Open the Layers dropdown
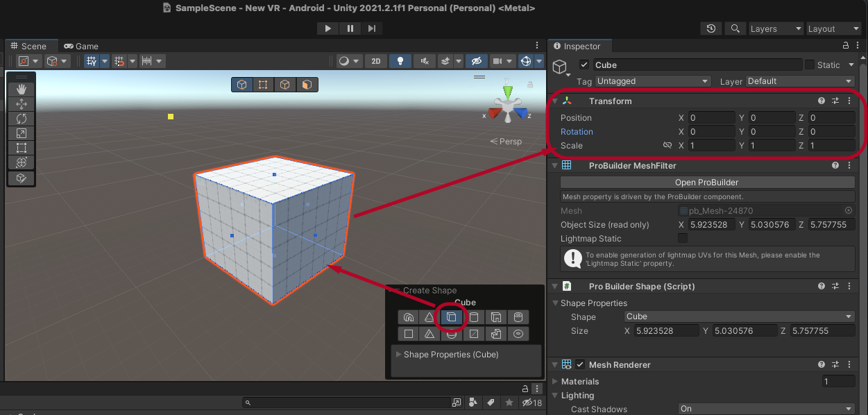This screenshot has height=415, width=868. (775, 28)
